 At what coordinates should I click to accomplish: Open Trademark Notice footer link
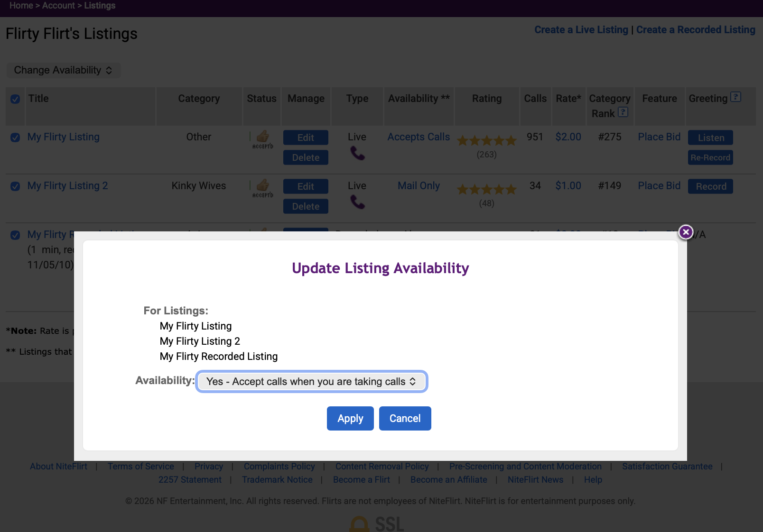tap(277, 480)
